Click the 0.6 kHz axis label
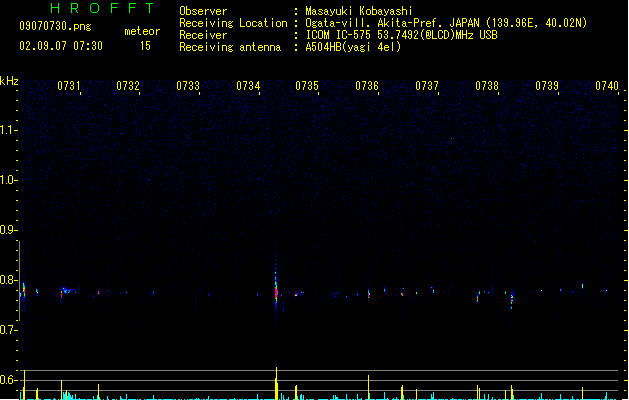This screenshot has height=400, width=629. click(x=8, y=380)
